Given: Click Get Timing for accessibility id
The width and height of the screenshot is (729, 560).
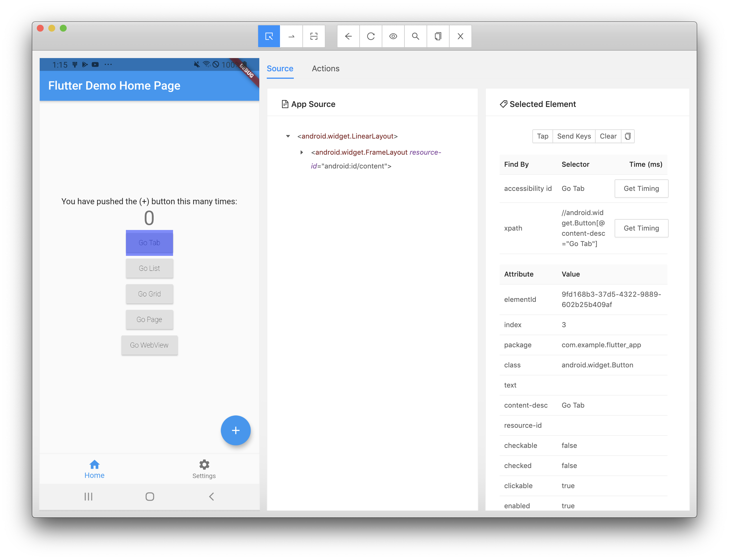Looking at the screenshot, I should click(641, 188).
